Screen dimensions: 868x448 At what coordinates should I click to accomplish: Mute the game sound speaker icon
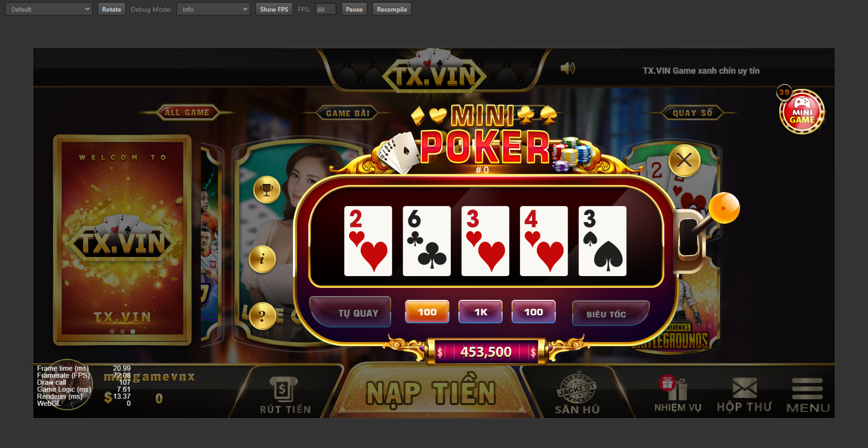click(x=567, y=68)
